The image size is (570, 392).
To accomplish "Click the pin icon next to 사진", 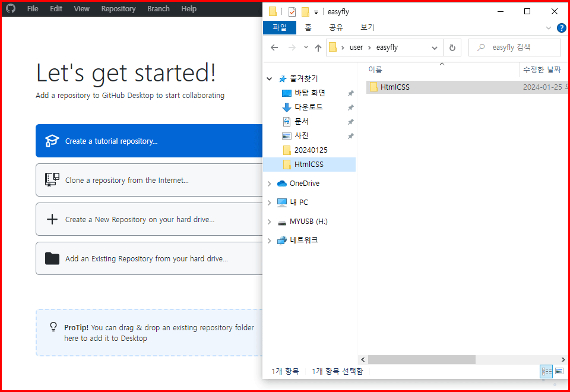I will pyautogui.click(x=350, y=136).
